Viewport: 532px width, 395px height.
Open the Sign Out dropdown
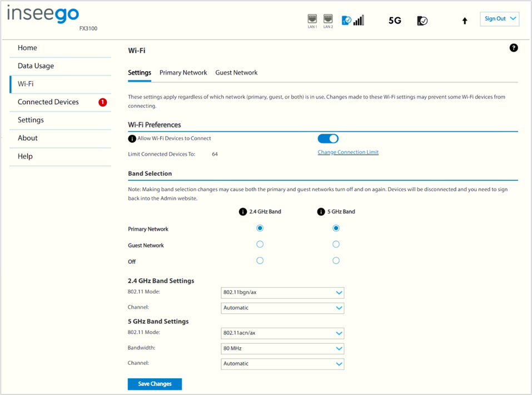[499, 19]
